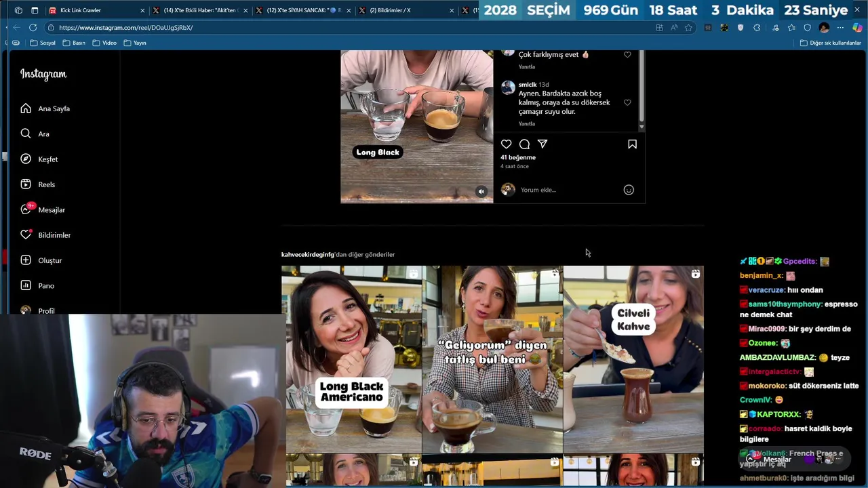The width and height of the screenshot is (868, 488).
Task: Toggle read aloud in address bar
Action: point(674,28)
